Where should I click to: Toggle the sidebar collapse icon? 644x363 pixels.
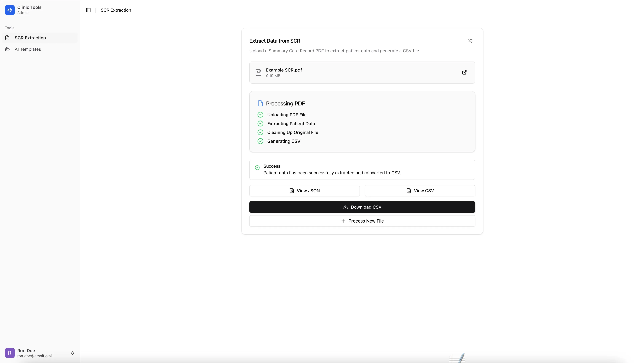coord(88,10)
